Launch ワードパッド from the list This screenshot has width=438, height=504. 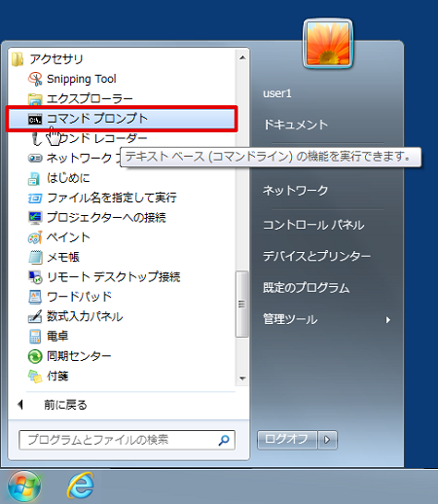click(x=80, y=297)
